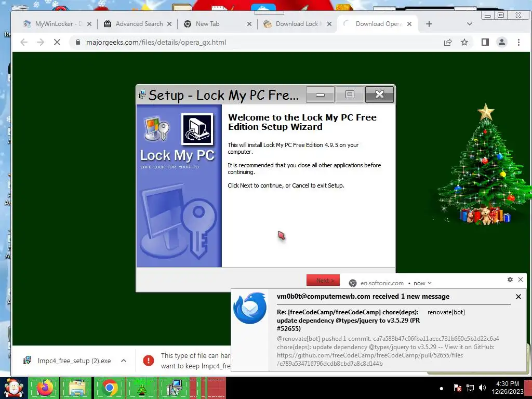
Task: Open the taskbar clock 4:30 PM
Action: tap(508, 388)
